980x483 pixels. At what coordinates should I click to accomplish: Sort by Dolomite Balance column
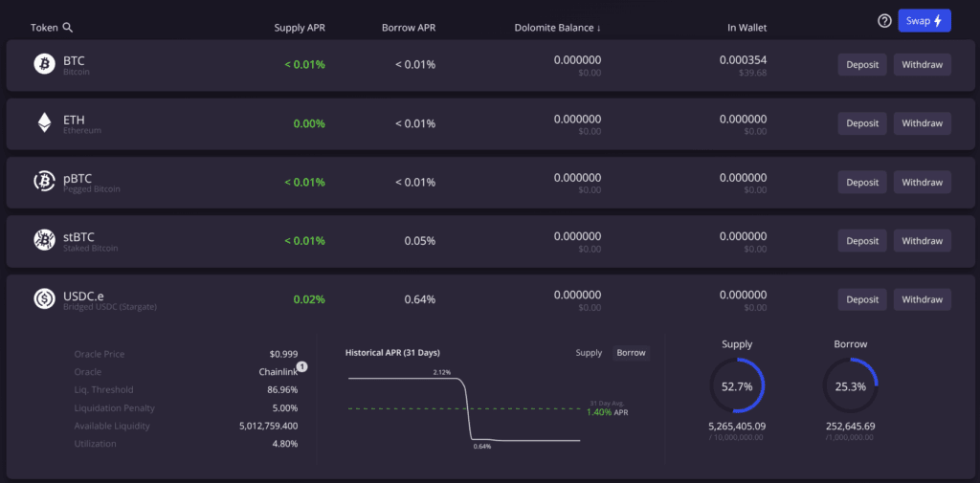557,28
